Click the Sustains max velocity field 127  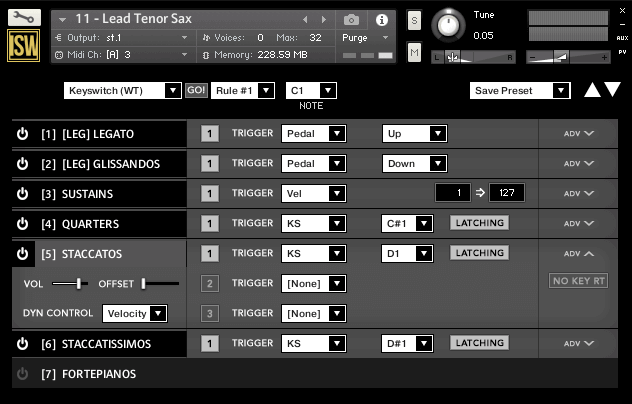pyautogui.click(x=506, y=193)
